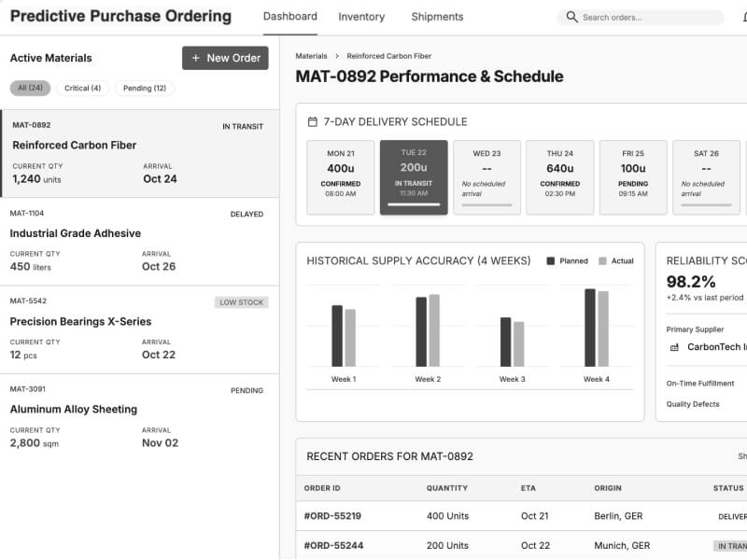Viewport: 747px width, 560px height.
Task: Click the DELAYED status on MAT-1104
Action: pos(247,215)
